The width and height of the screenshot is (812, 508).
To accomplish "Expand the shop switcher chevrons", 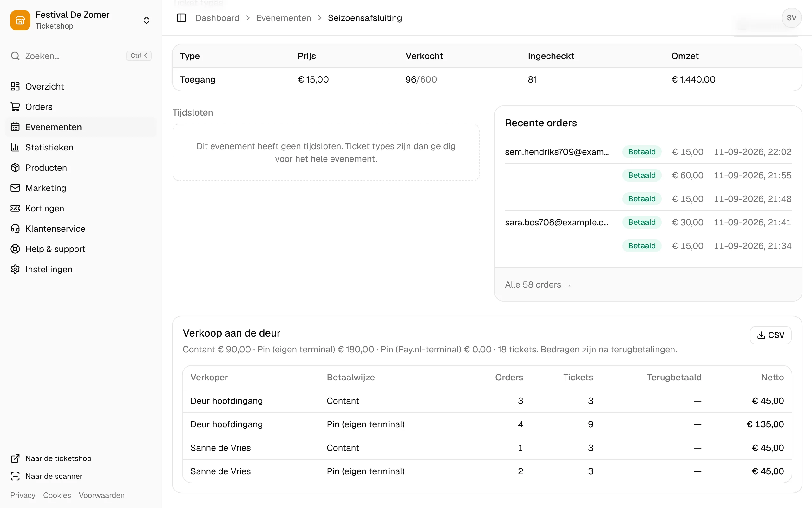I will [146, 20].
